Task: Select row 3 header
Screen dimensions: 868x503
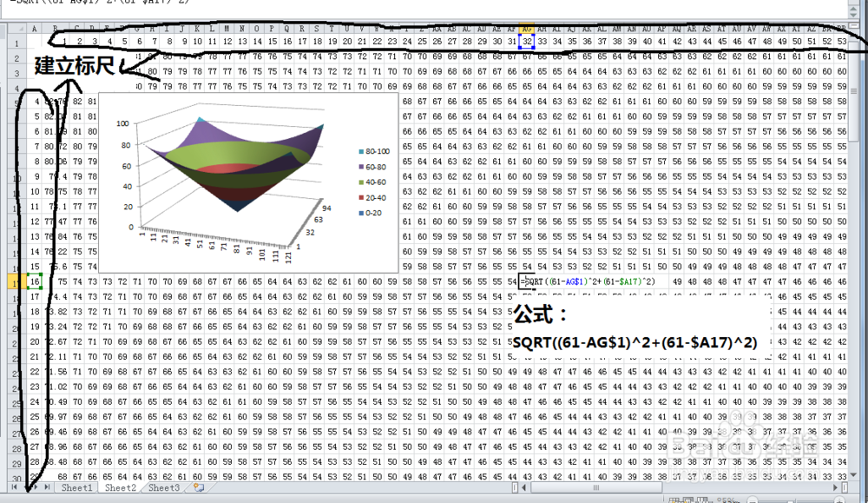Action: [x=16, y=73]
